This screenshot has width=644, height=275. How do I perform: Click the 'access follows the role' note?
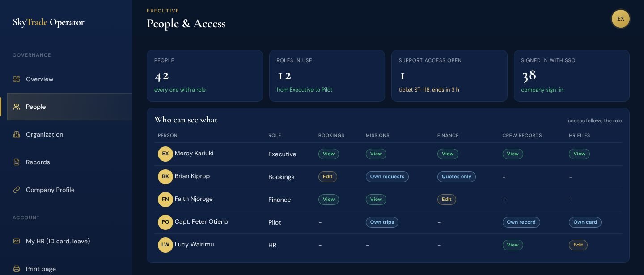(595, 121)
